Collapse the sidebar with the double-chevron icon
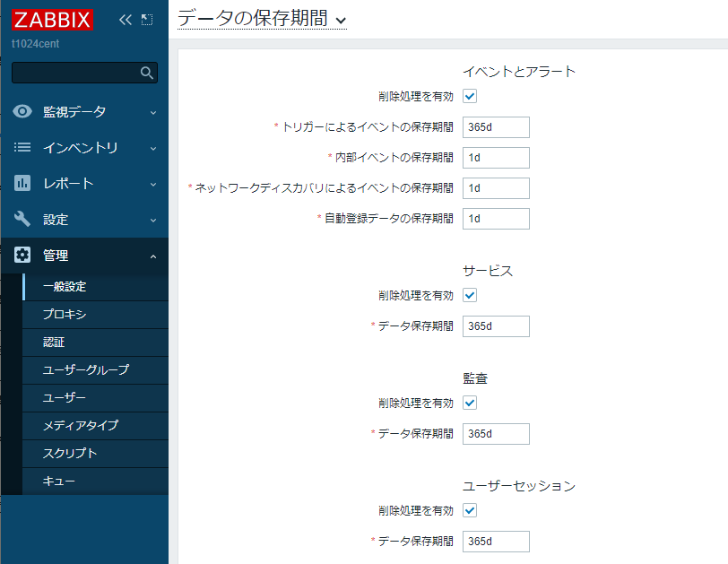This screenshot has height=564, width=728. (x=125, y=18)
